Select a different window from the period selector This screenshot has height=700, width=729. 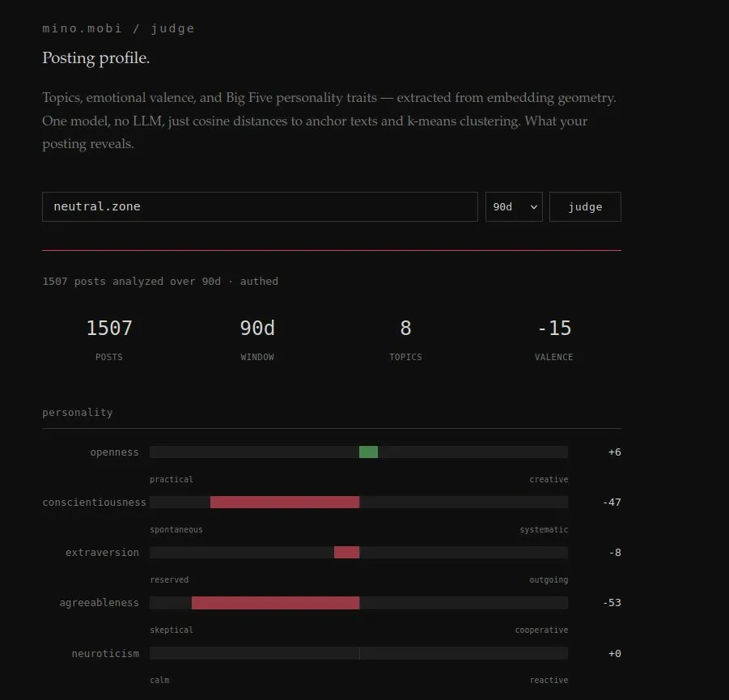coord(513,206)
